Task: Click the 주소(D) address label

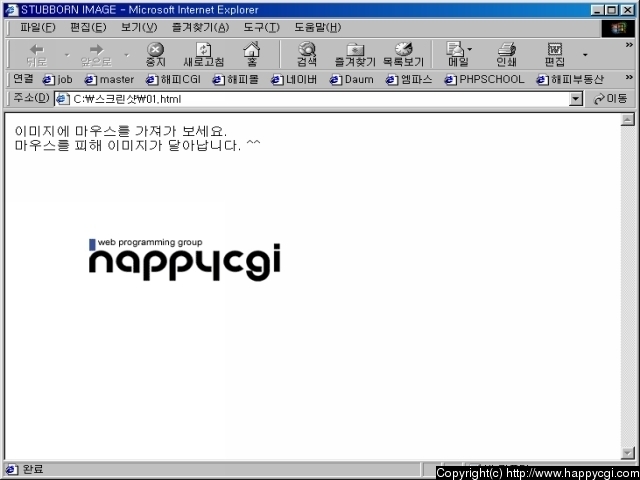Action: pyautogui.click(x=31, y=98)
